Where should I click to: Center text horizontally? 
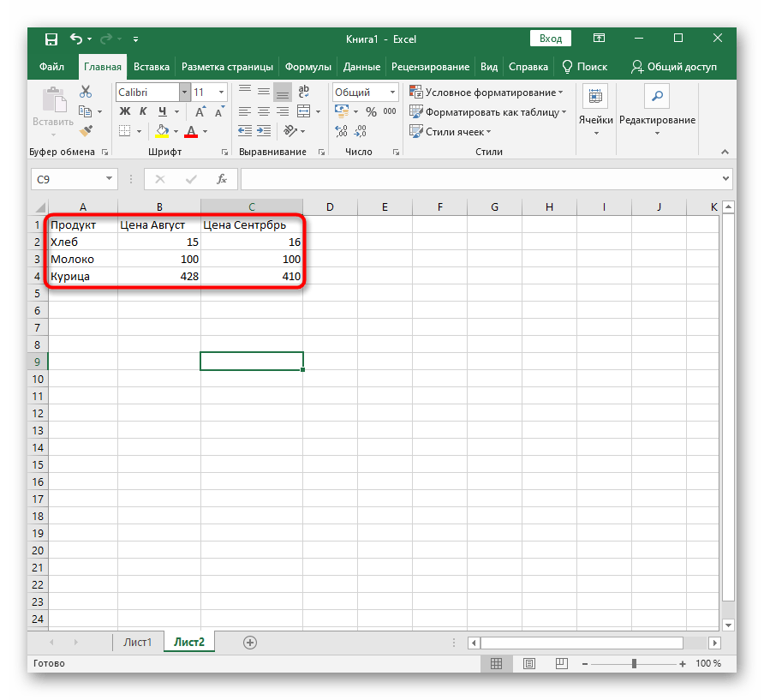point(264,111)
